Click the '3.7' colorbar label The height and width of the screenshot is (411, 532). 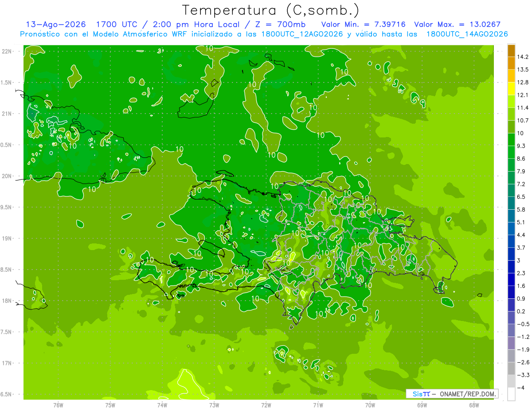tap(520, 247)
